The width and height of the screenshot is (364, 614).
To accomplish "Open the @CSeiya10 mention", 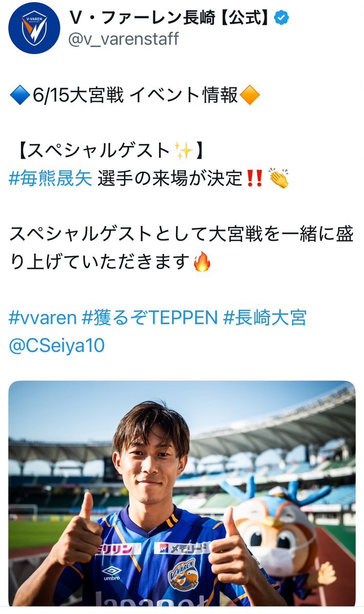I will coord(57,345).
